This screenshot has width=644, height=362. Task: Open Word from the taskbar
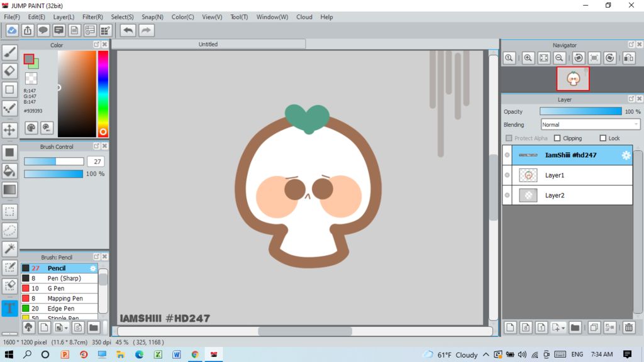point(177,354)
